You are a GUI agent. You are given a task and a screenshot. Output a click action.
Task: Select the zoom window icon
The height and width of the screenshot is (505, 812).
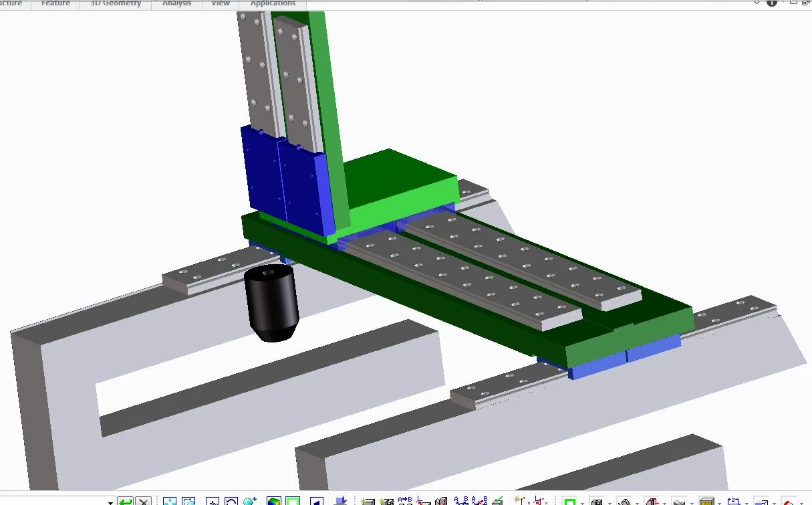pyautogui.click(x=189, y=501)
